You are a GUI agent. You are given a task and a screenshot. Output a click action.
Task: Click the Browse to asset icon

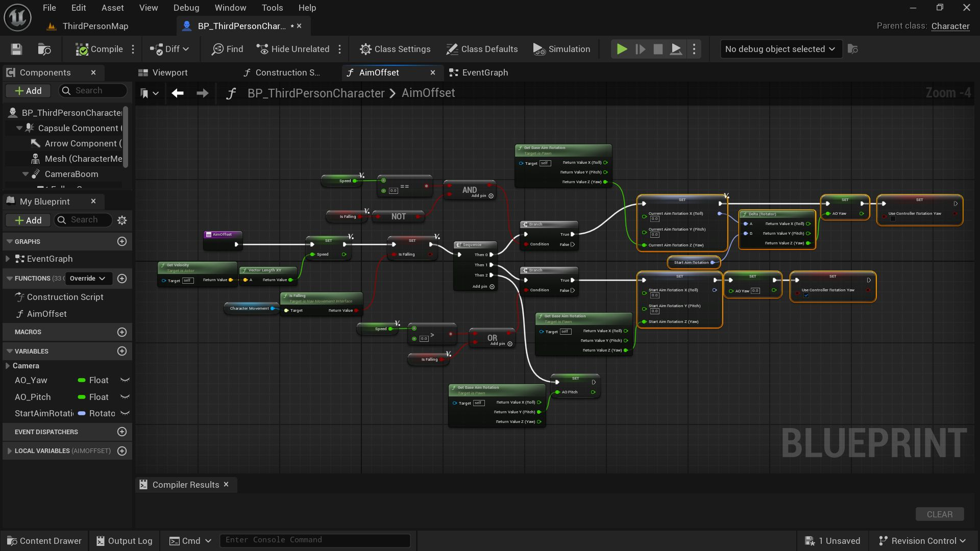point(44,49)
